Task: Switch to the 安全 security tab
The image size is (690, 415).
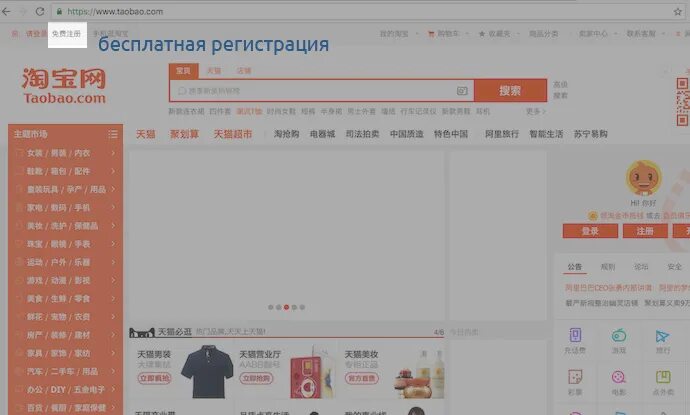Action: coord(674,267)
